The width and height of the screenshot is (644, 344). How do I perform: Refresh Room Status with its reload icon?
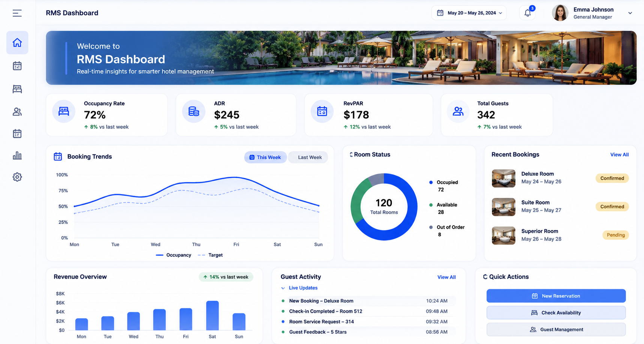351,154
